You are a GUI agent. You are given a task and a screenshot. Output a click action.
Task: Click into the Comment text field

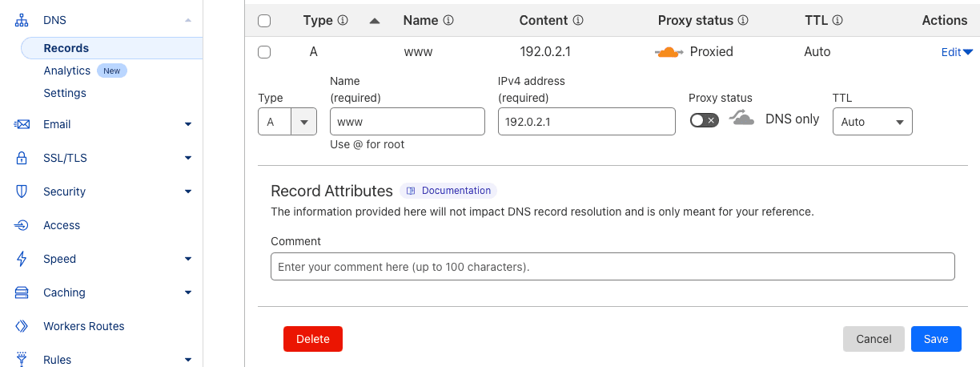612,267
